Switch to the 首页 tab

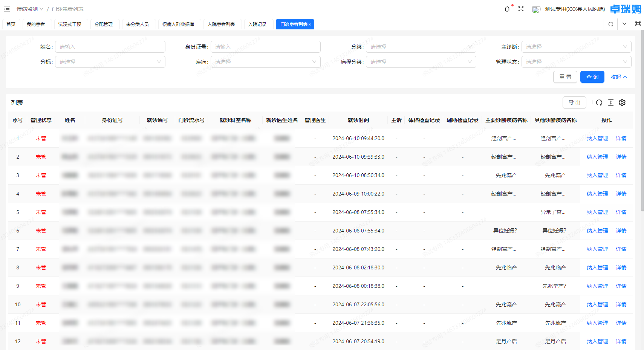(11, 24)
